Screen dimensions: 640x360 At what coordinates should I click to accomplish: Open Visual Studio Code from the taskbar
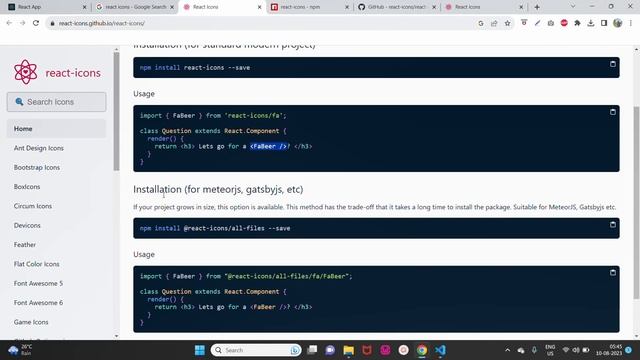point(440,350)
